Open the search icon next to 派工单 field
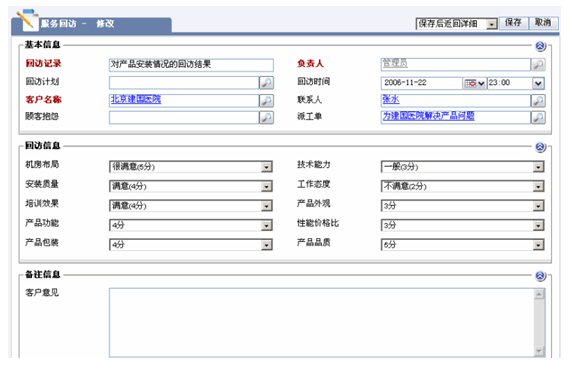572x368 pixels. [x=538, y=117]
